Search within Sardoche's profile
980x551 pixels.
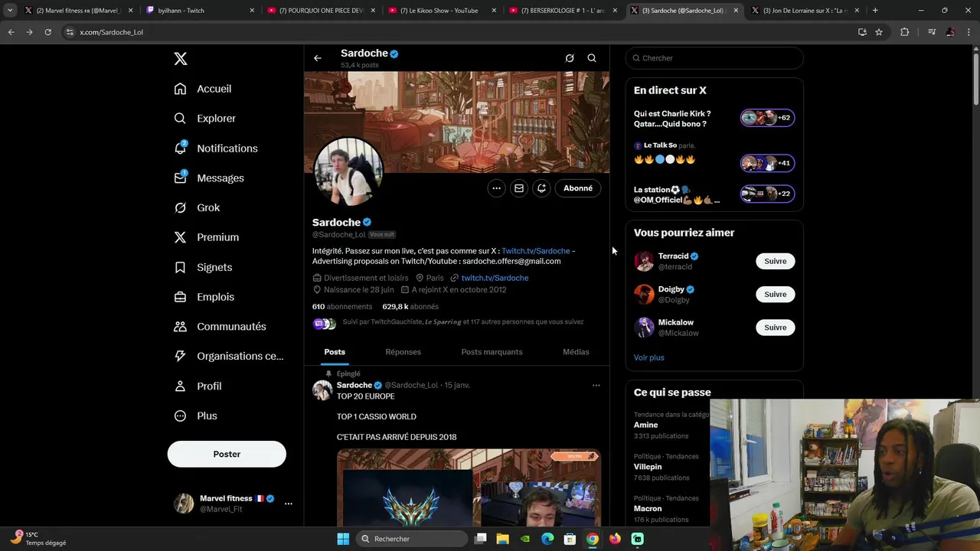point(592,58)
